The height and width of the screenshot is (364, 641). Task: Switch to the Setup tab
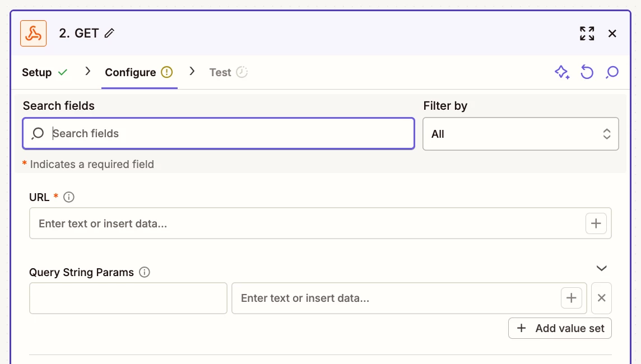click(x=37, y=72)
